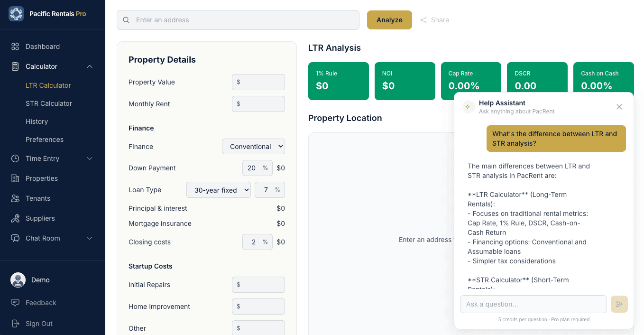Click the Pacific Rentals Pro logo icon

point(16,14)
